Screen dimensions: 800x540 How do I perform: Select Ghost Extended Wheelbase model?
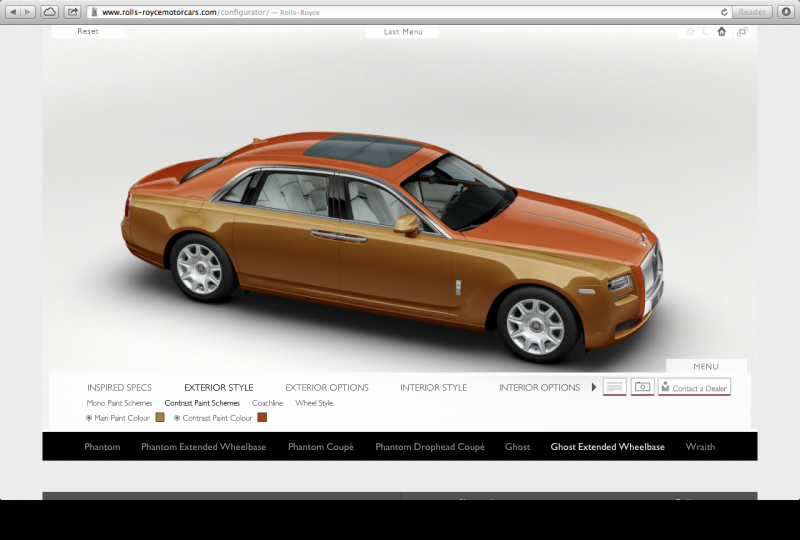pos(608,447)
